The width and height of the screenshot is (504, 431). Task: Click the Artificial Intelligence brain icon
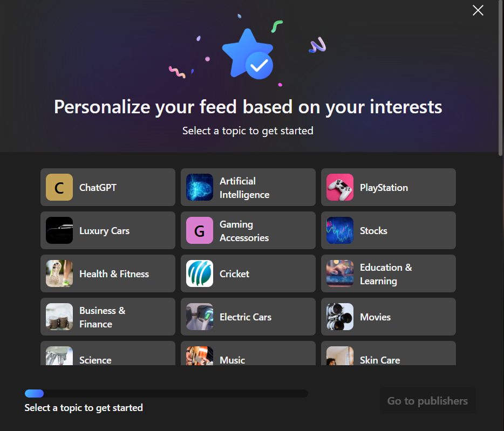(x=200, y=187)
